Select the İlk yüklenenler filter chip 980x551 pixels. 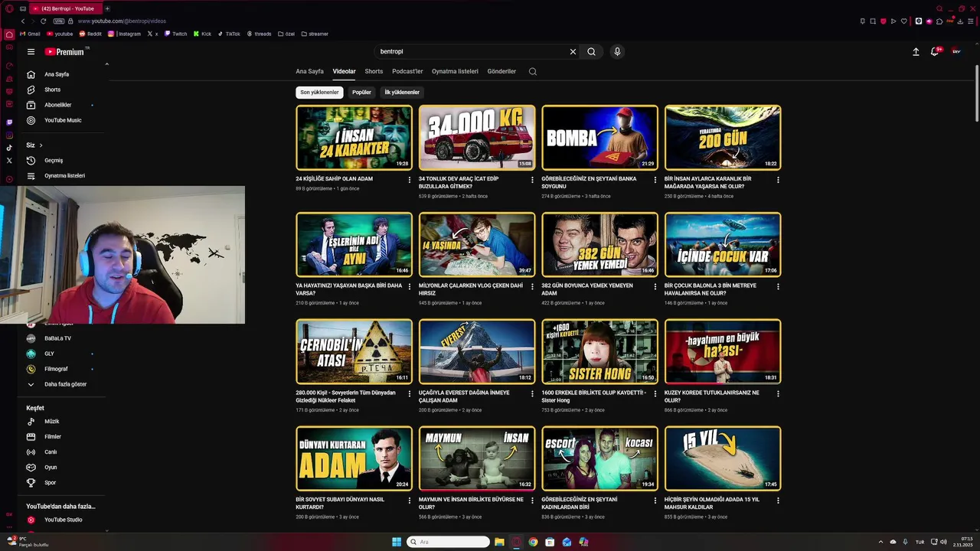coord(402,93)
